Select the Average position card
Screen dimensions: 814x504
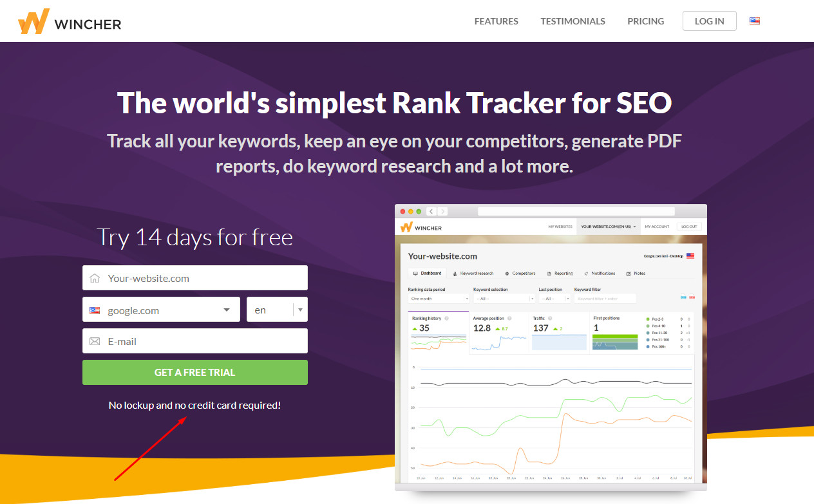[x=499, y=332]
